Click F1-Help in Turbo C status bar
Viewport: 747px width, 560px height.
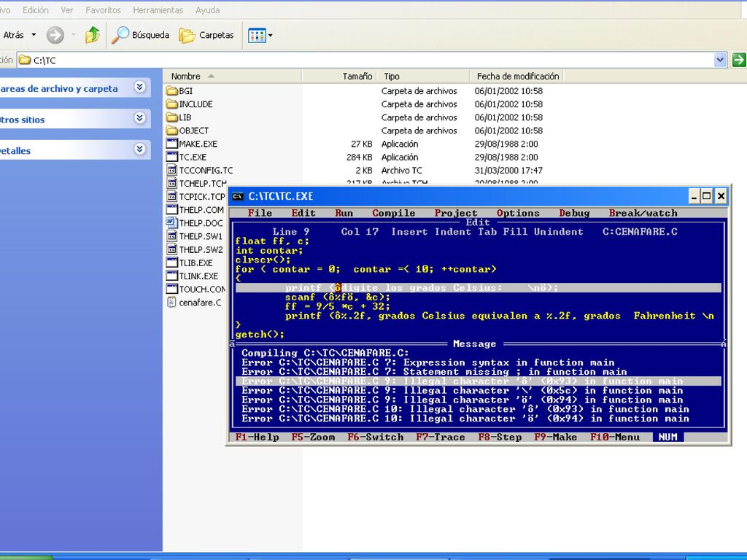pos(258,437)
